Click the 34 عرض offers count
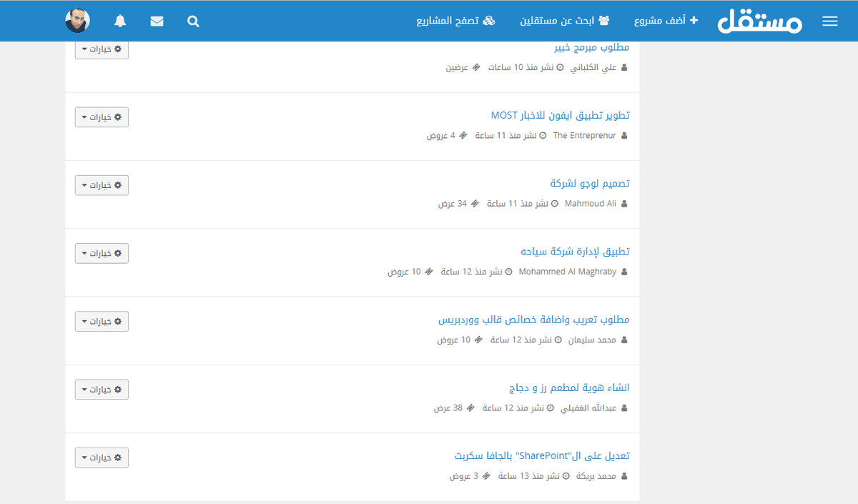 tap(453, 204)
